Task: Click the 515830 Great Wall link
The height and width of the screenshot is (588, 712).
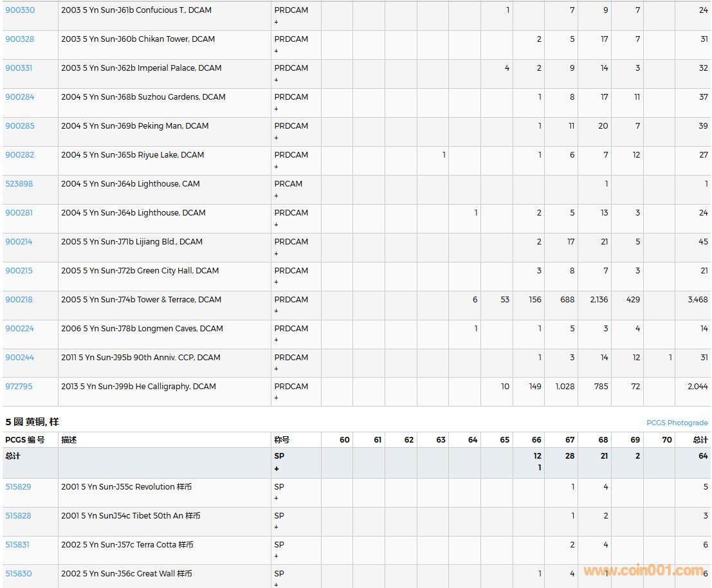Action: coord(18,574)
